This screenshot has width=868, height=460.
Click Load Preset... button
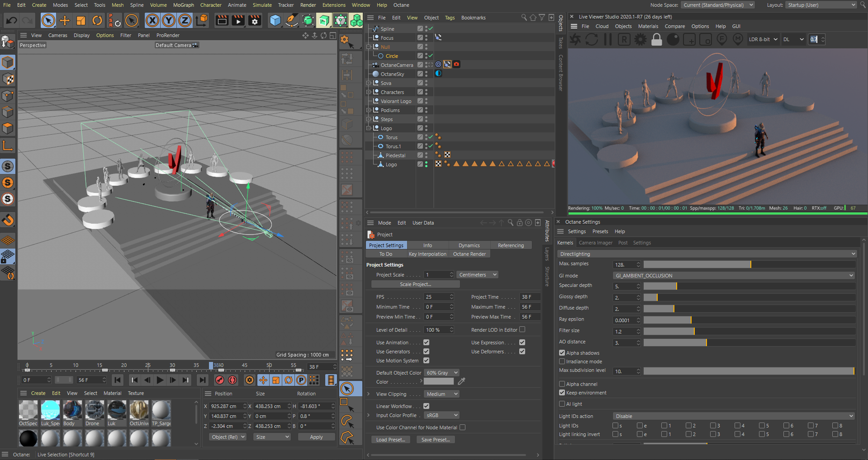390,440
